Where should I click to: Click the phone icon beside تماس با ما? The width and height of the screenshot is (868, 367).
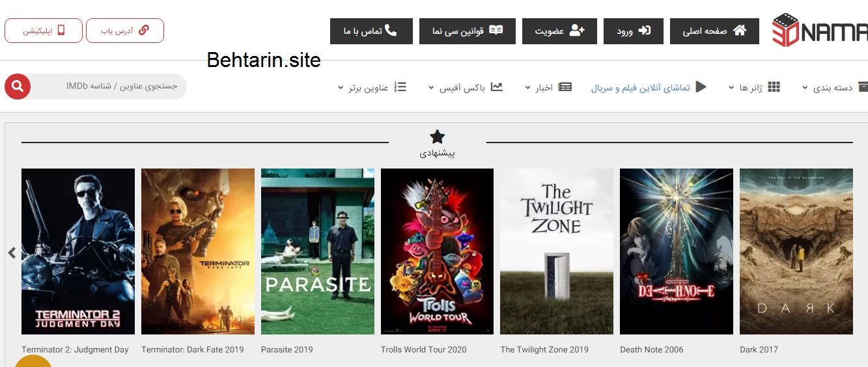coord(391,31)
